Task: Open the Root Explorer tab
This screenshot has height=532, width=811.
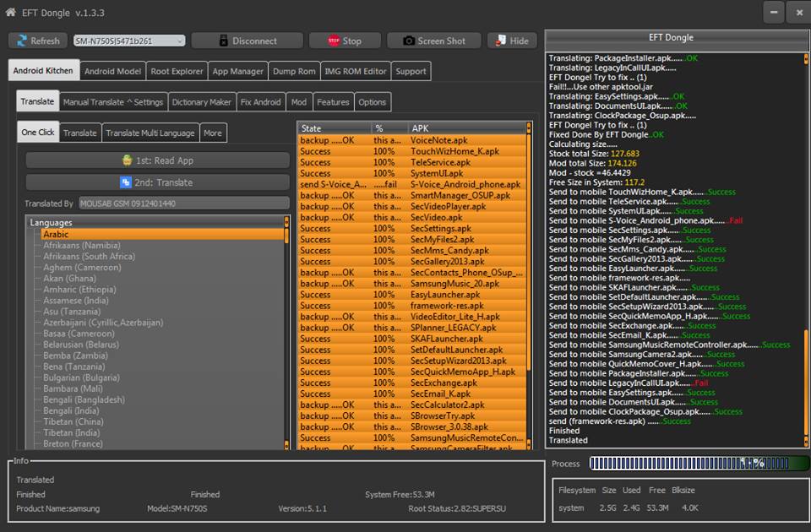Action: pos(177,71)
